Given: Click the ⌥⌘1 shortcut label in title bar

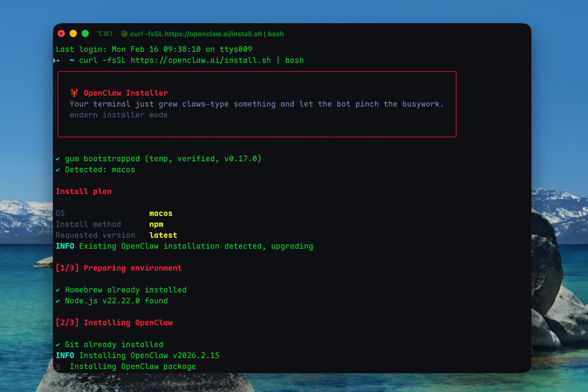Looking at the screenshot, I should 104,34.
